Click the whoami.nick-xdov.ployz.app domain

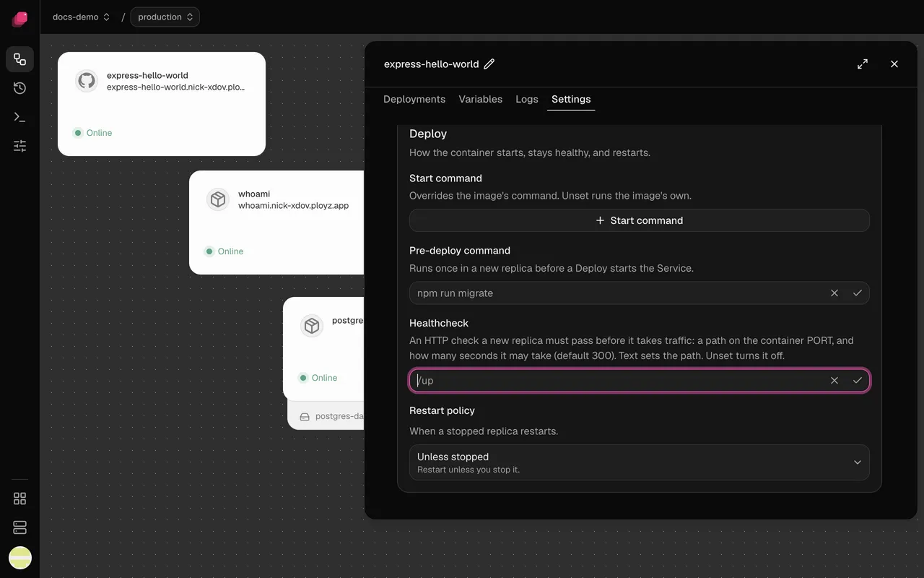click(x=293, y=206)
